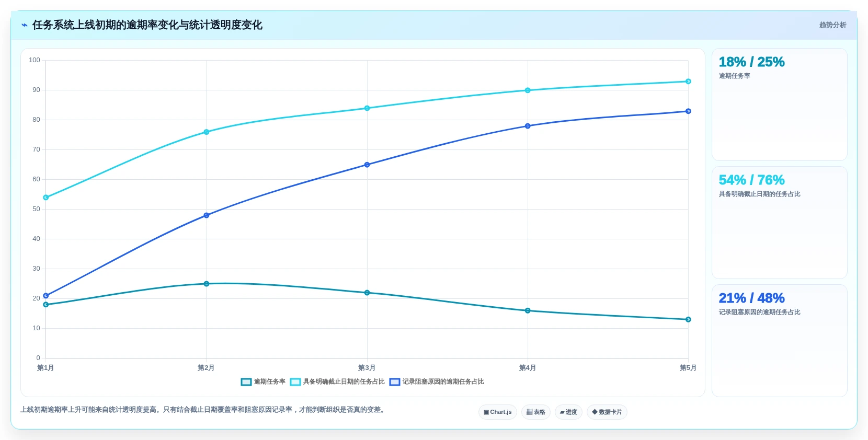Toggle the 逾期任务率 legend swatch
The height and width of the screenshot is (440, 868).
(246, 382)
